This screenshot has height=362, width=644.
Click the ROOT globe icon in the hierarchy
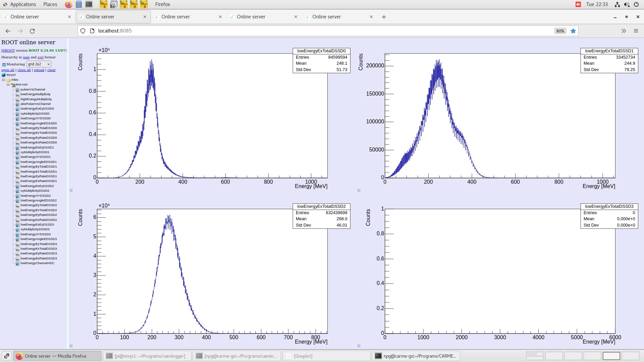tap(3, 75)
